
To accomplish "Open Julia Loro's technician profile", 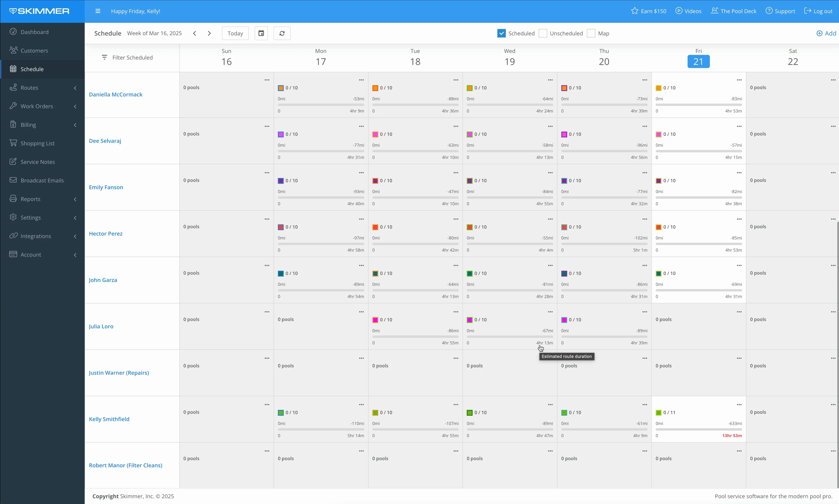I will click(101, 326).
